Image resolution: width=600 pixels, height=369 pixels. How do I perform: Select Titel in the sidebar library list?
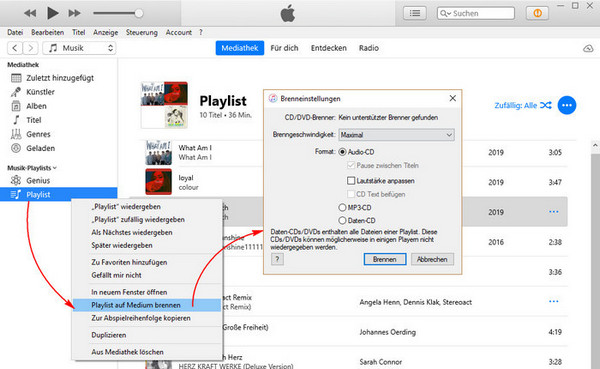pos(34,120)
